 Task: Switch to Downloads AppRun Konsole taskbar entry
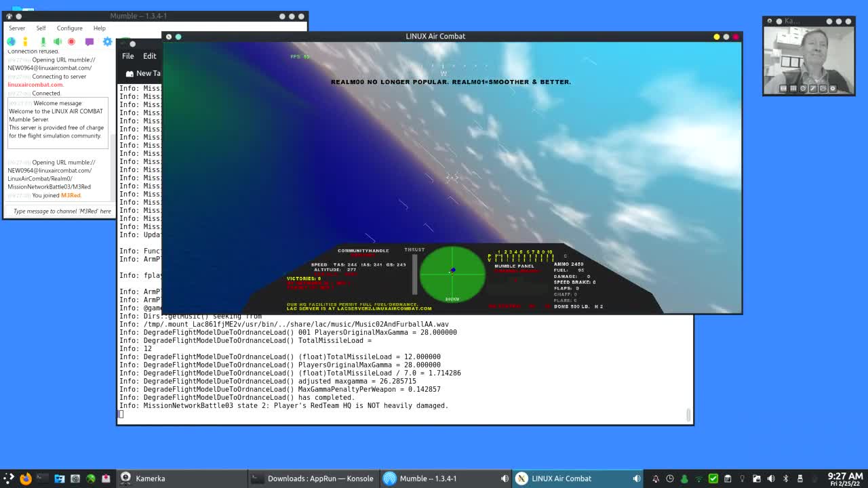tap(313, 479)
